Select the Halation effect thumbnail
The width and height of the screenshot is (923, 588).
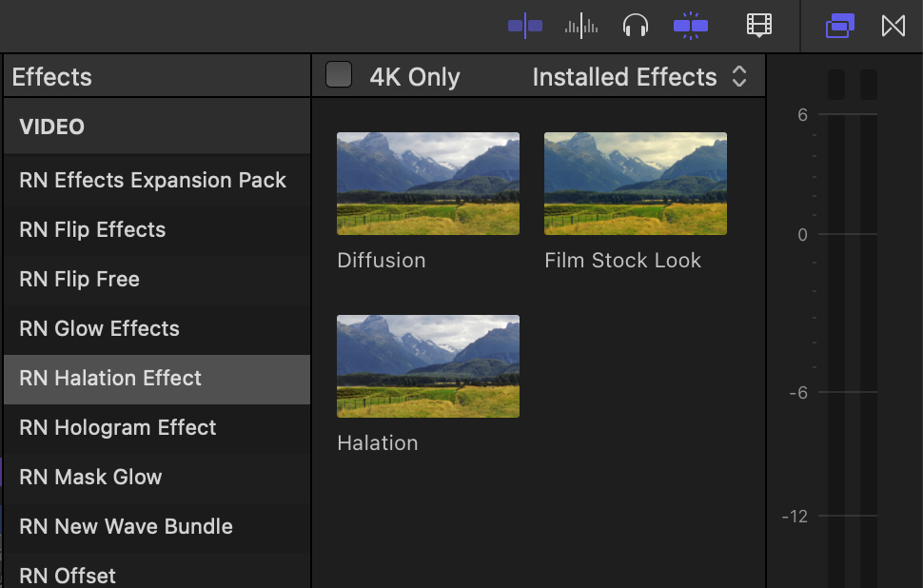[427, 366]
